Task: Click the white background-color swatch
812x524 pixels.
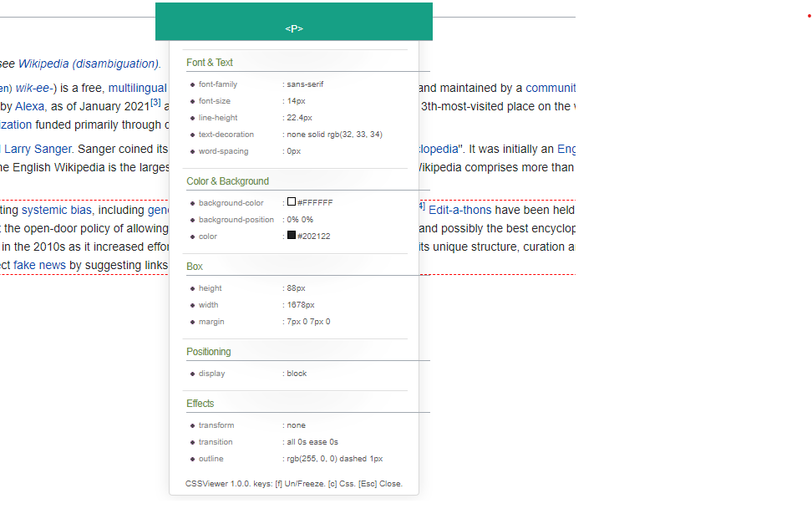Action: [292, 202]
